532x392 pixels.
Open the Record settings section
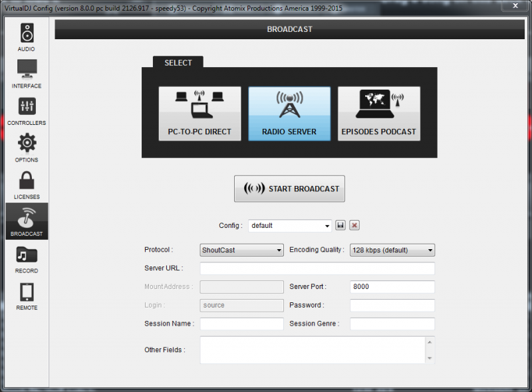[x=27, y=259]
